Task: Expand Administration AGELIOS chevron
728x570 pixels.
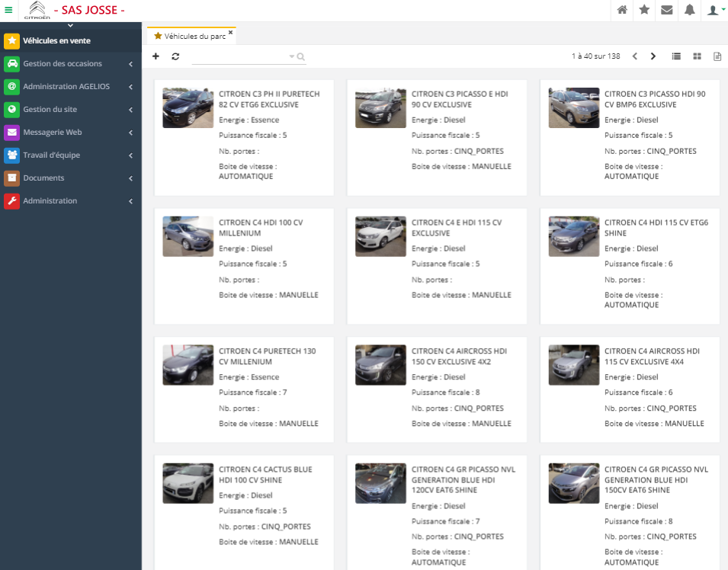Action: (x=131, y=87)
